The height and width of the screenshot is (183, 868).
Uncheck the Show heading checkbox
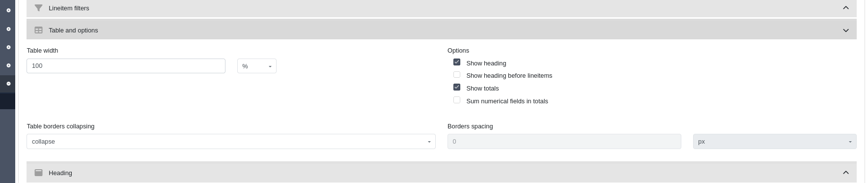click(x=457, y=62)
